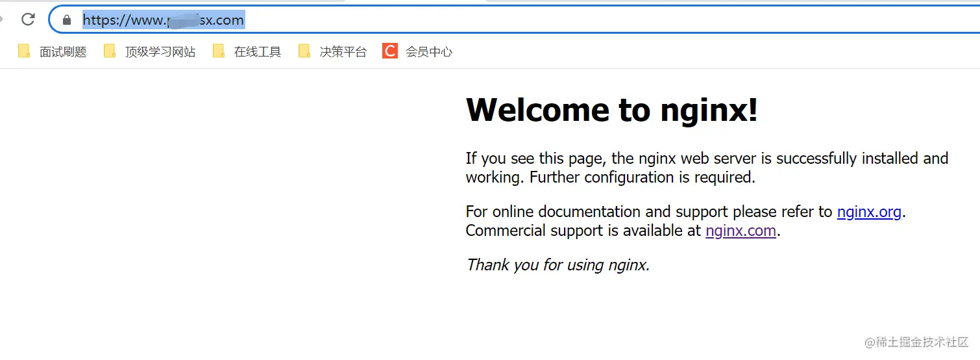980x360 pixels.
Task: Click the "Further configuration is required" sentence
Action: click(x=643, y=177)
